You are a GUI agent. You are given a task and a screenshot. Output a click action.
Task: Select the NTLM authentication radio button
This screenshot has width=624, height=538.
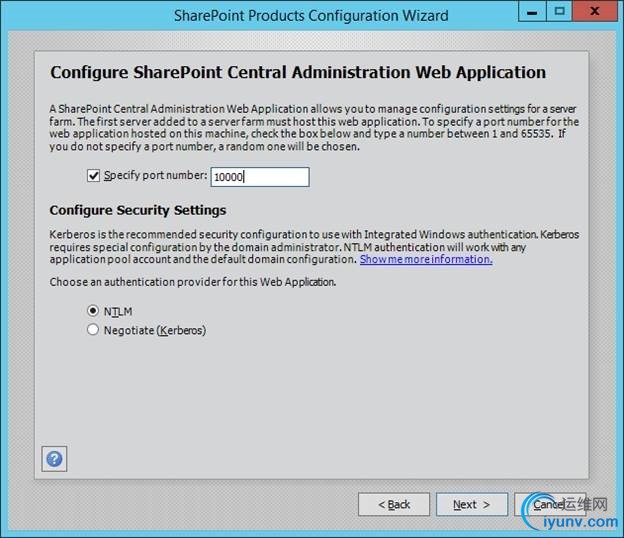tap(93, 310)
